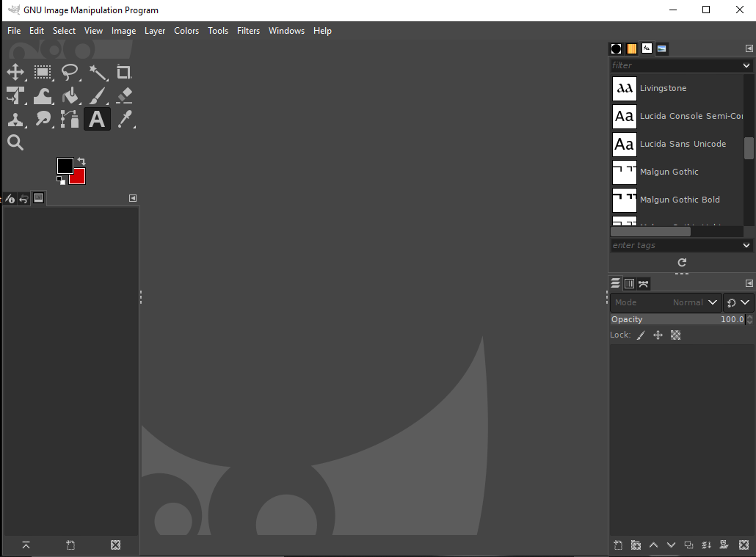756x557 pixels.
Task: Activate the Zoom magnifier tool
Action: tap(15, 142)
